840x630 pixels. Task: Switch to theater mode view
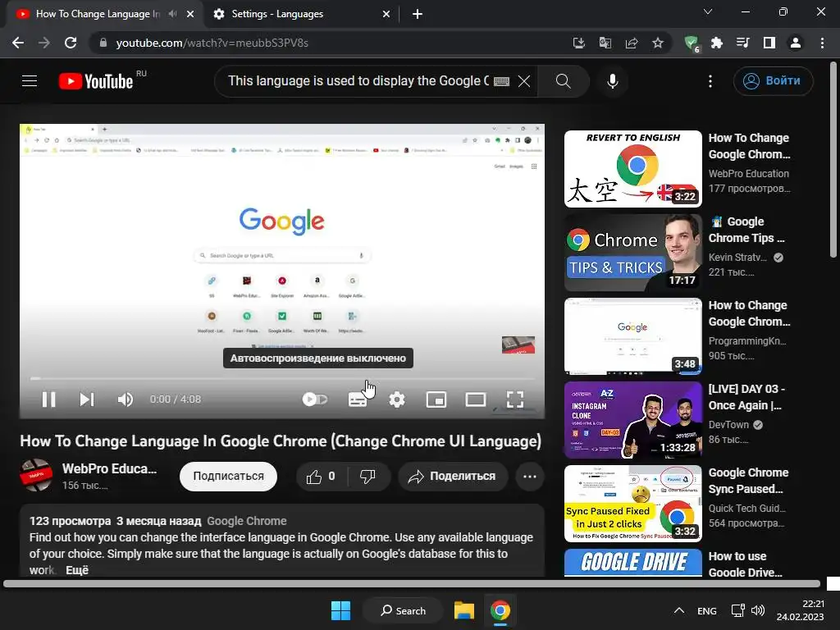click(476, 399)
